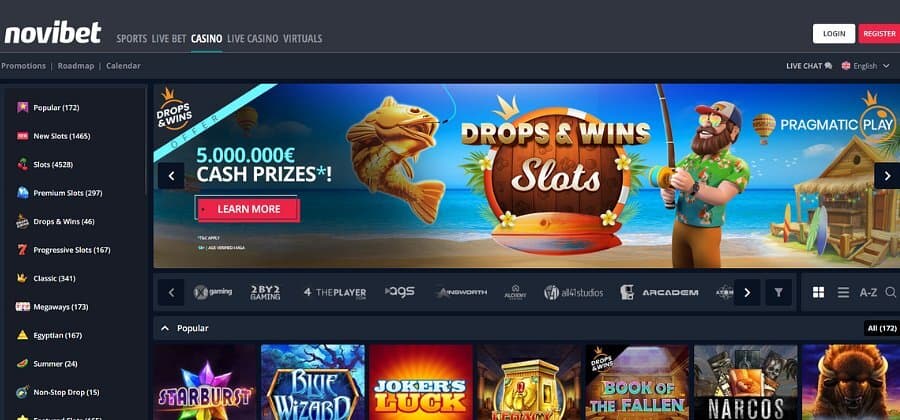Open the Live Casino tab
The image size is (900, 420).
click(253, 38)
